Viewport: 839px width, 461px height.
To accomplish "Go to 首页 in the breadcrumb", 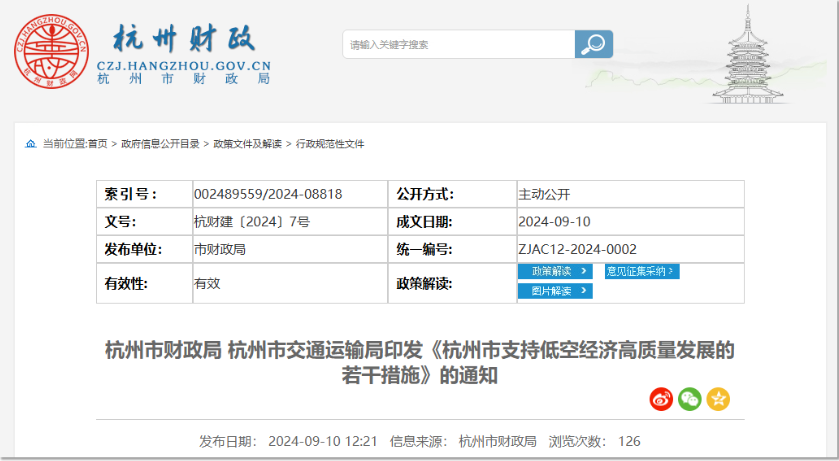I will (98, 144).
